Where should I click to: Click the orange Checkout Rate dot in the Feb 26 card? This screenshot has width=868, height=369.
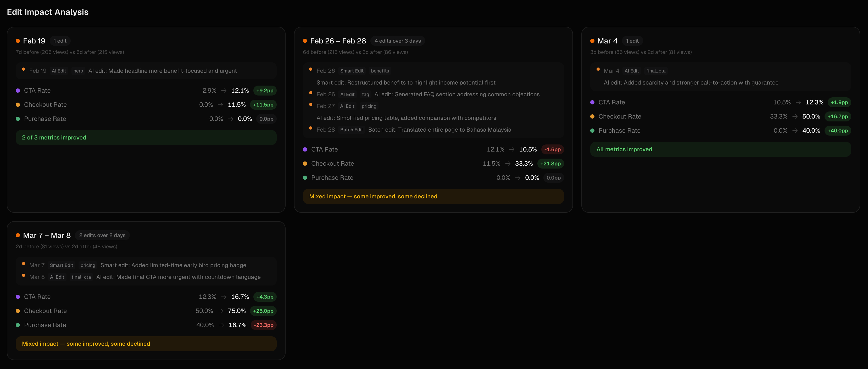pos(305,164)
